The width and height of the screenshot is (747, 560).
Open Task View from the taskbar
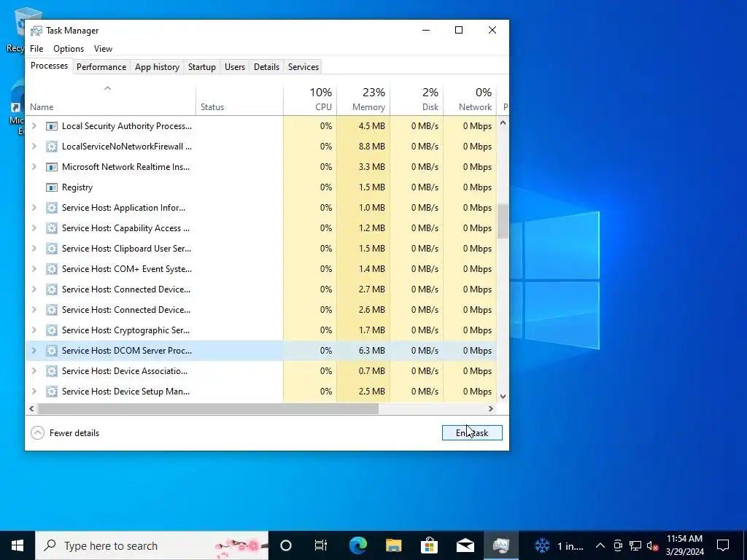pyautogui.click(x=321, y=545)
